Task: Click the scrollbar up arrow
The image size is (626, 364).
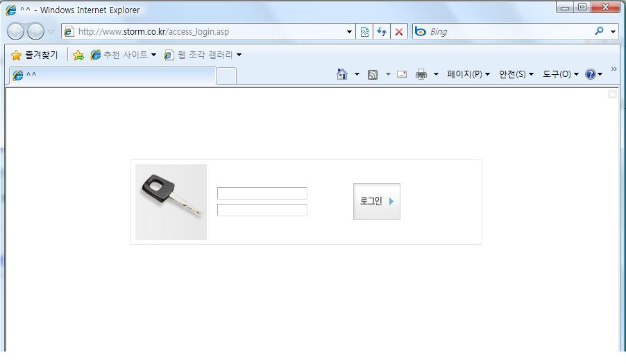Action: coord(612,94)
